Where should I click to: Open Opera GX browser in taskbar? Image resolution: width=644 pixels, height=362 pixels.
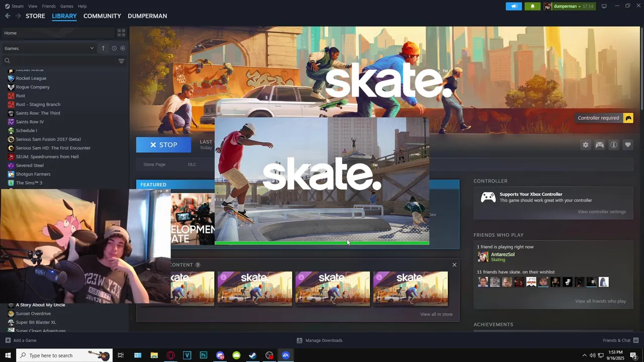click(171, 355)
